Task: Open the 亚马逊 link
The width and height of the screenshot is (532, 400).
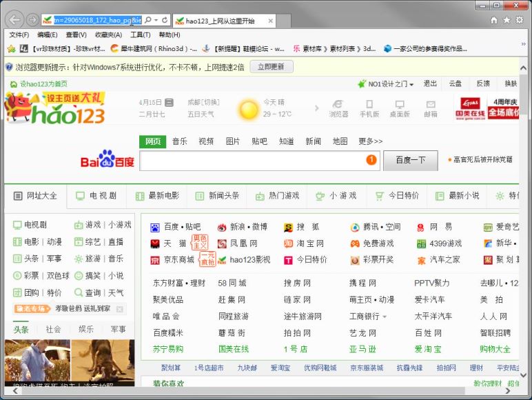Action: pyautogui.click(x=362, y=349)
